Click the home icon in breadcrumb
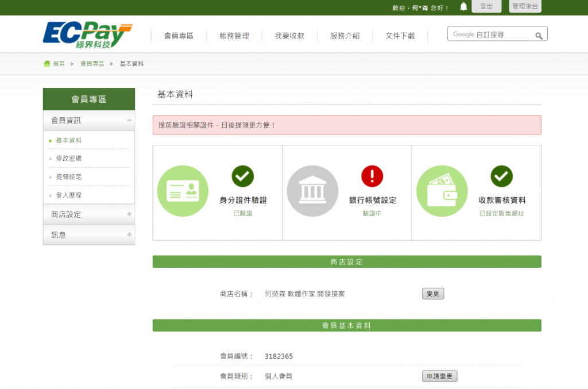The image size is (588, 389). [x=47, y=63]
